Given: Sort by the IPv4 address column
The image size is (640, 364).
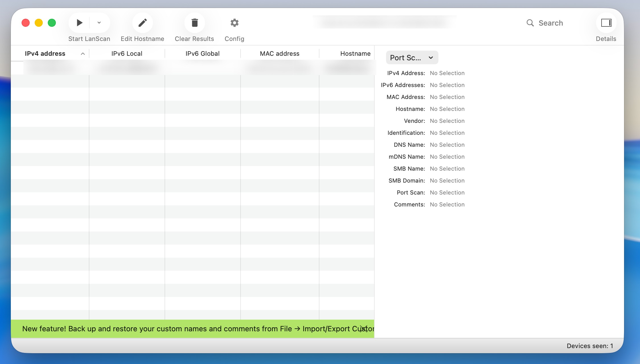Looking at the screenshot, I should pyautogui.click(x=45, y=54).
